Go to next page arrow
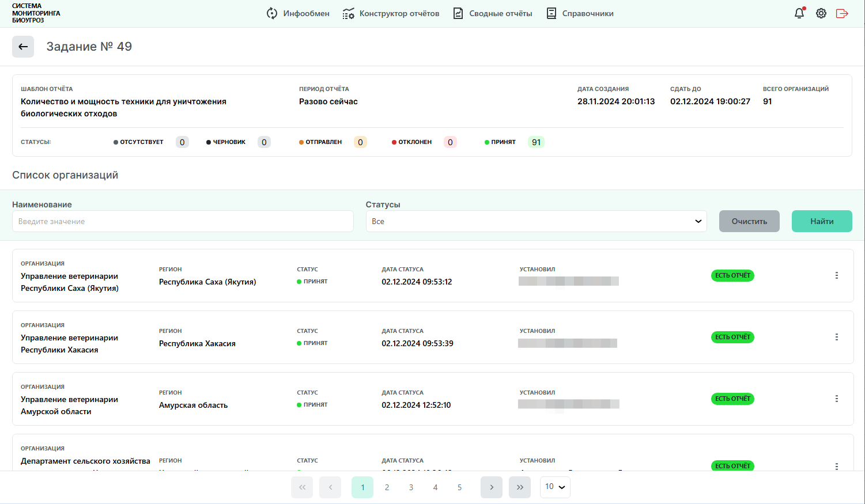 pos(492,487)
